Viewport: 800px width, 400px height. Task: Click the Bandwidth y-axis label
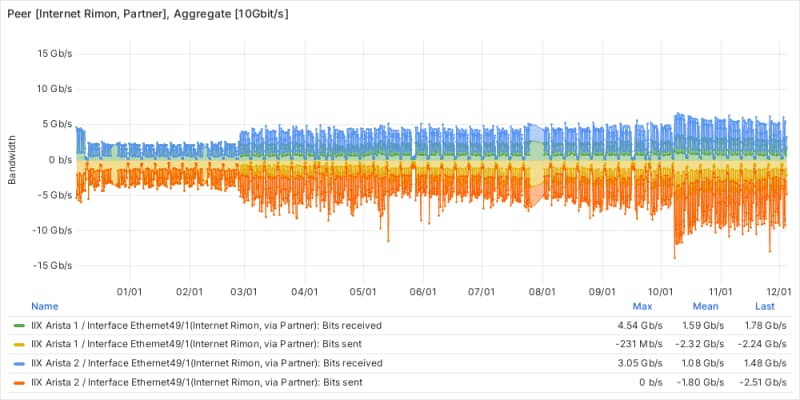tap(13, 160)
